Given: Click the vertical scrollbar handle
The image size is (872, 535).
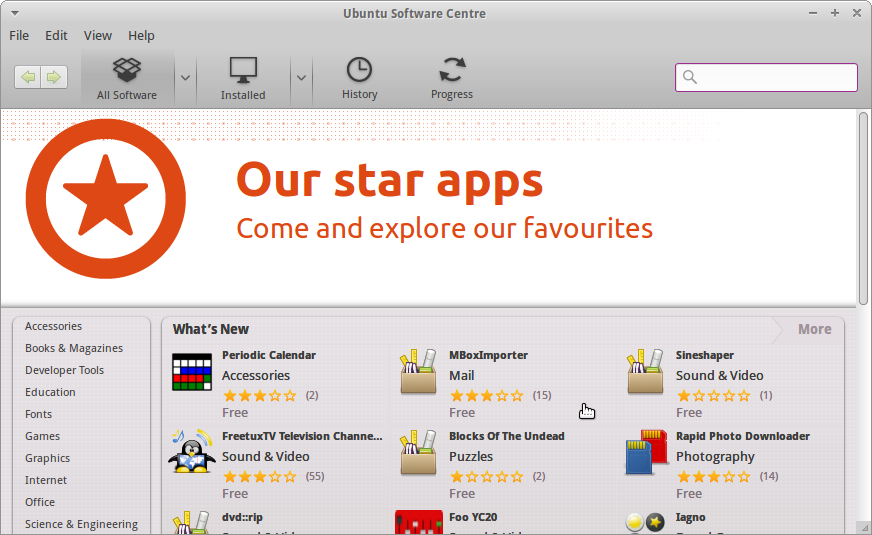Looking at the screenshot, I should pyautogui.click(x=863, y=208).
